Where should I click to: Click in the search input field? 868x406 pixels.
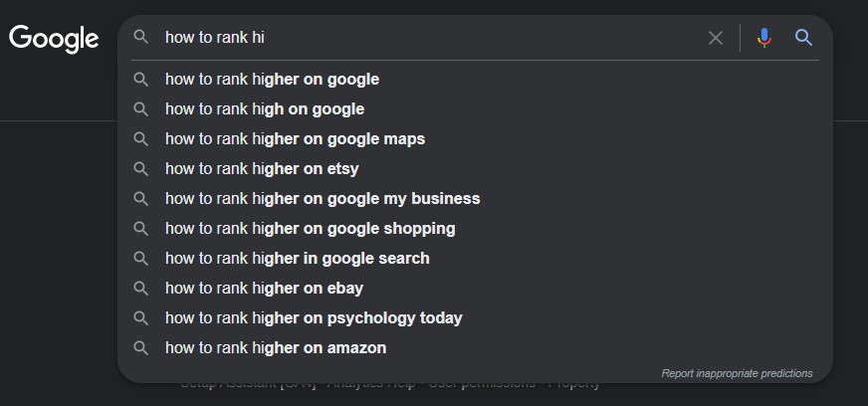point(428,38)
